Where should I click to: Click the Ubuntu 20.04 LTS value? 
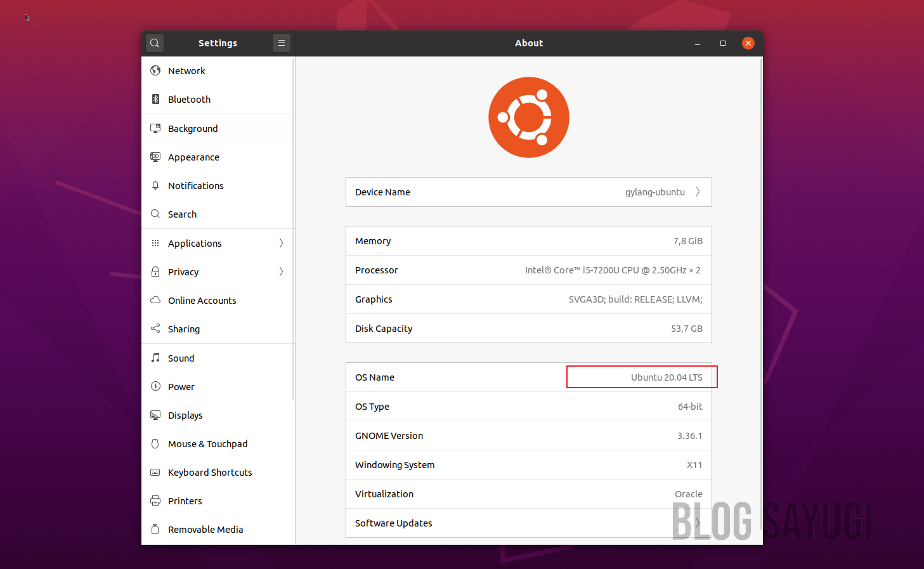tap(667, 377)
